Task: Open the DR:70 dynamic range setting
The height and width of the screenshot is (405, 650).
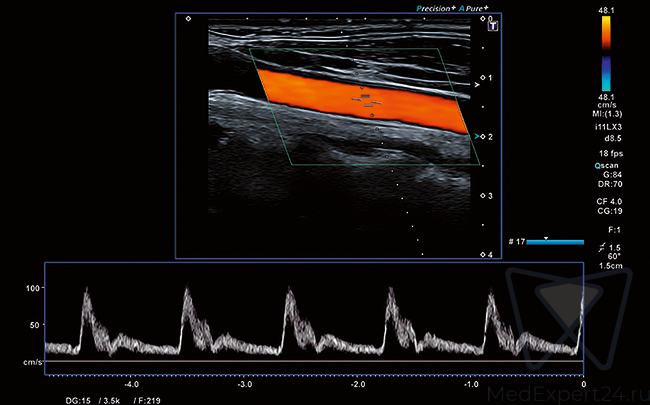Action: click(x=608, y=186)
